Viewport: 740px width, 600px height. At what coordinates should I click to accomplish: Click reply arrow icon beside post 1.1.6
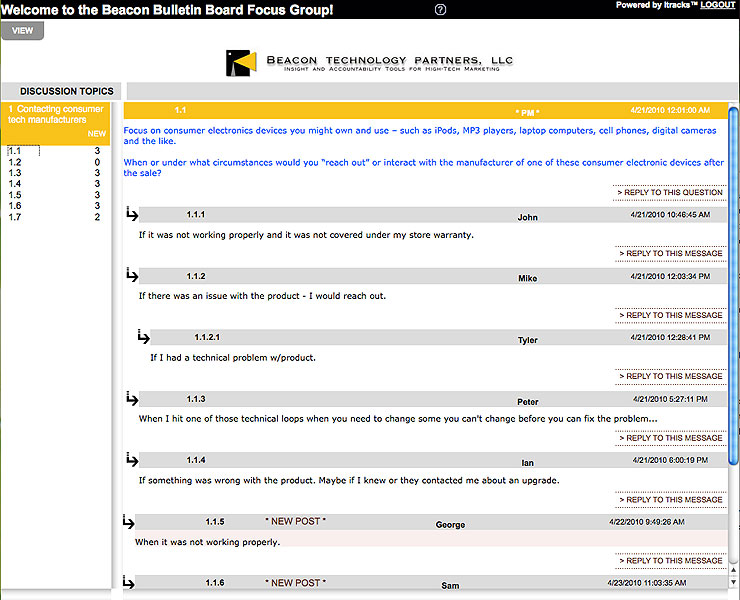128,582
